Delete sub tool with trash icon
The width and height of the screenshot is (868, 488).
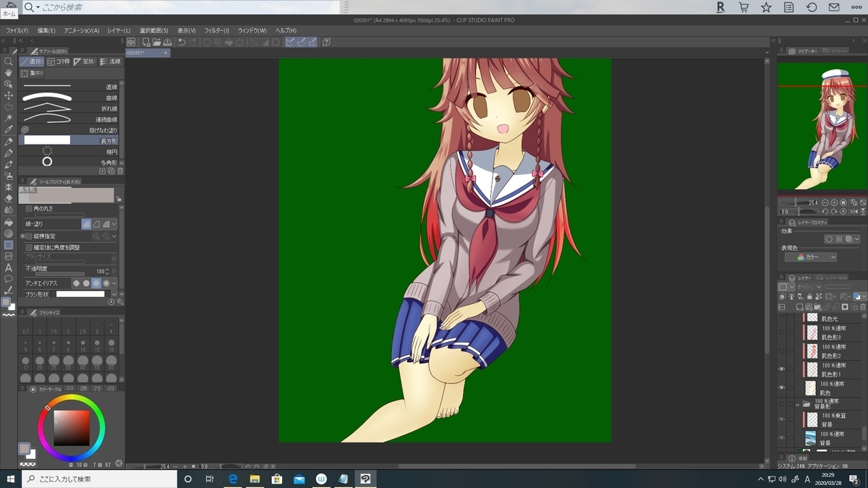120,171
